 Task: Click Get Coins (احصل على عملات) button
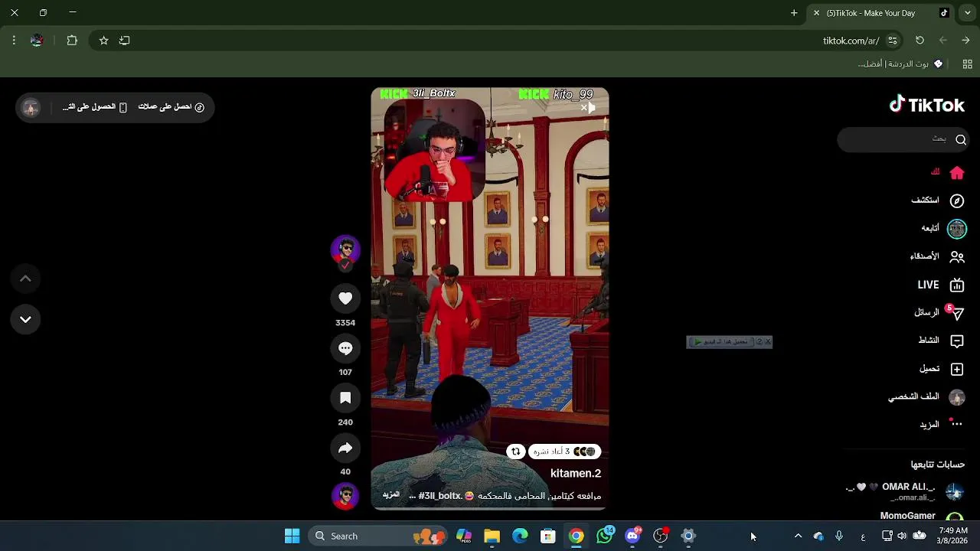[x=171, y=107]
